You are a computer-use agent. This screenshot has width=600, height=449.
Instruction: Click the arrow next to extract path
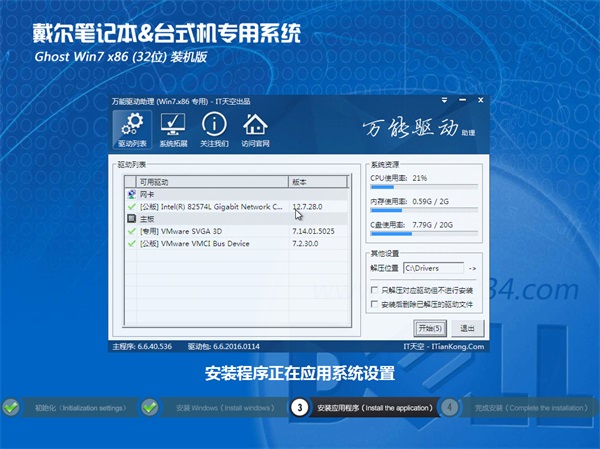[472, 268]
